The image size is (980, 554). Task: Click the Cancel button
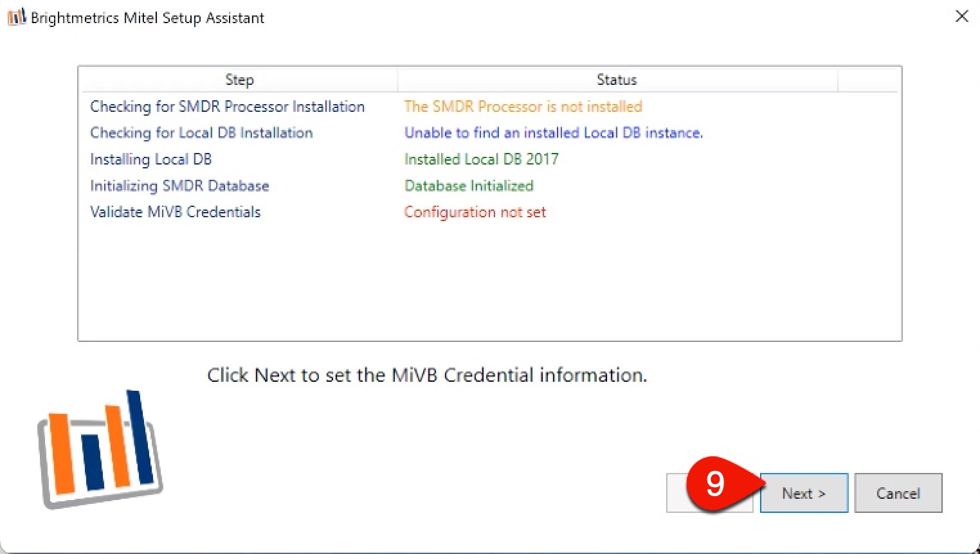click(x=898, y=493)
